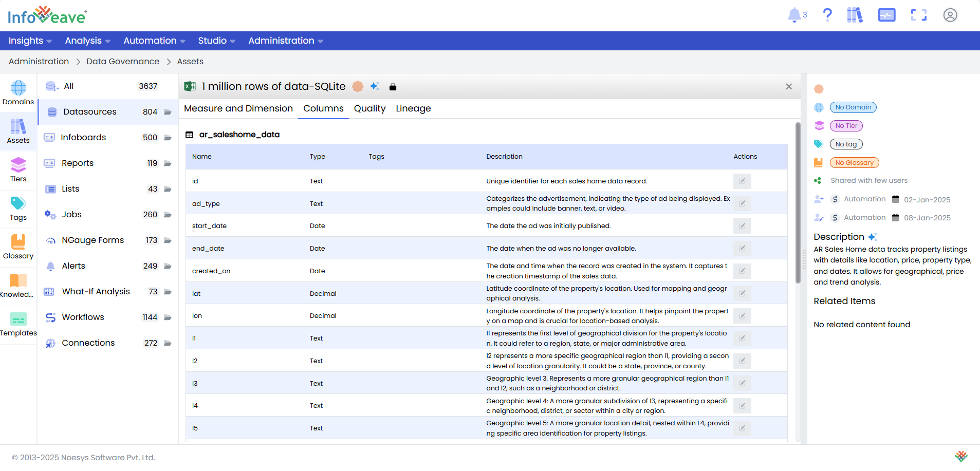The image size is (980, 471).
Task: Click the Infoweave logo
Action: tap(47, 15)
